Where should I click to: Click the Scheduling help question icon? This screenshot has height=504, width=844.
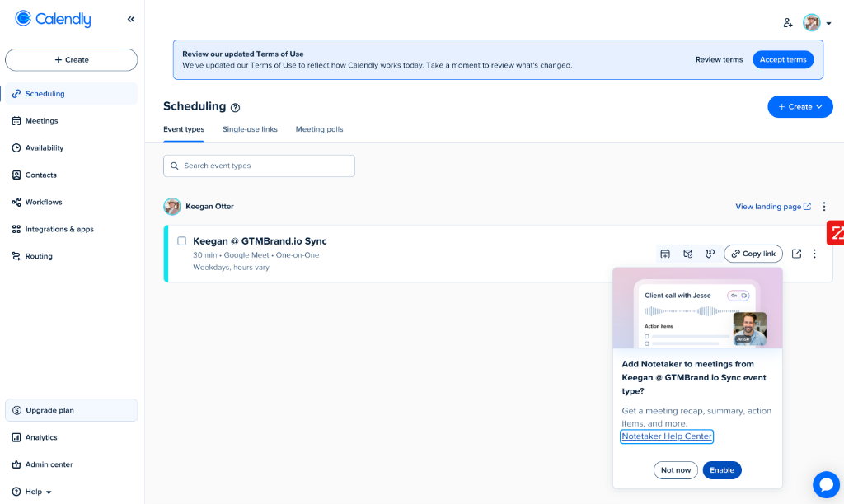coord(235,108)
